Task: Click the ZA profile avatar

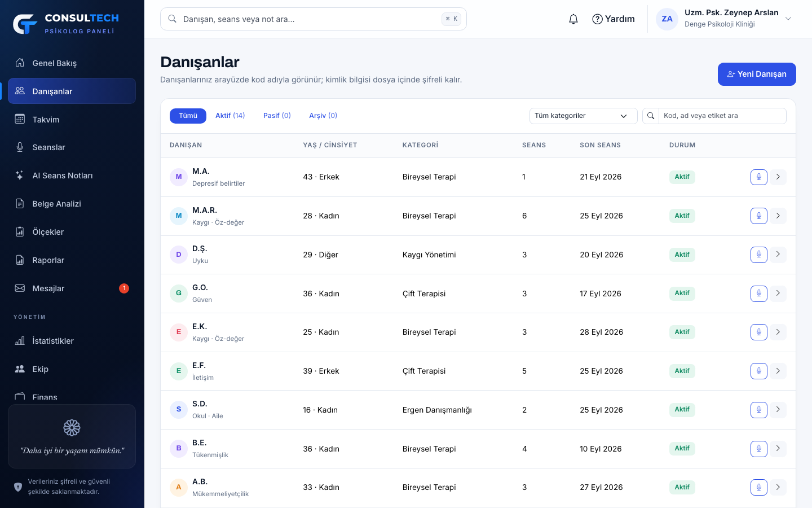Action: [x=667, y=19]
